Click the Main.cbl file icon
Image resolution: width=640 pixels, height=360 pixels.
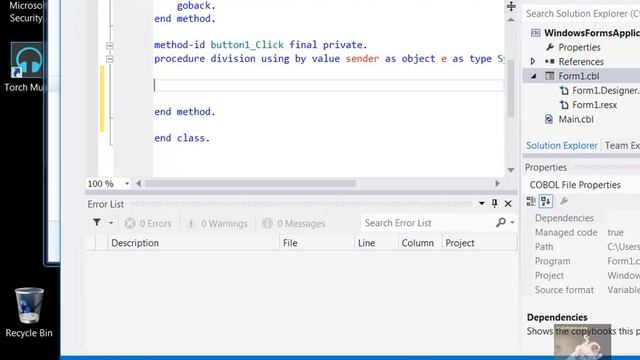[549, 119]
